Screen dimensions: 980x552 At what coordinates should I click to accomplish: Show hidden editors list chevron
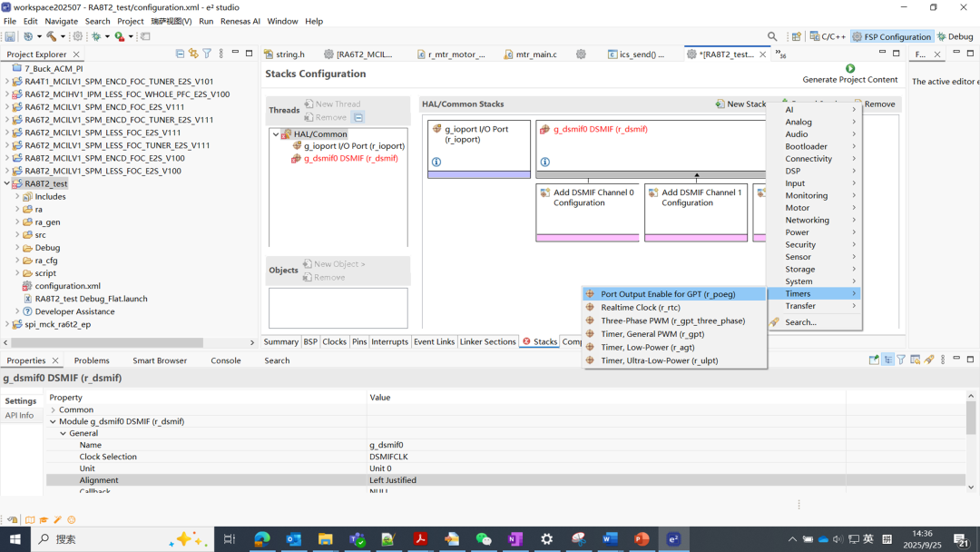[x=780, y=54]
